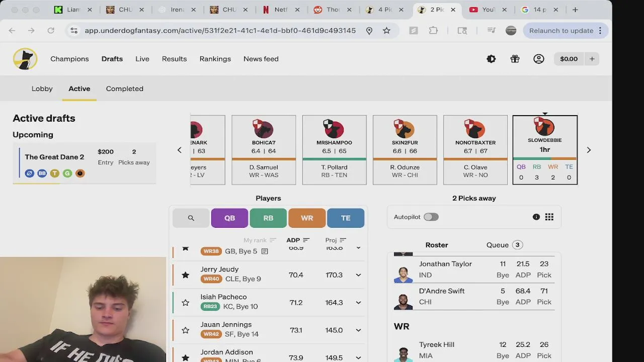Open the account profile icon
Viewport: 644px width, 362px height.
[x=539, y=59]
